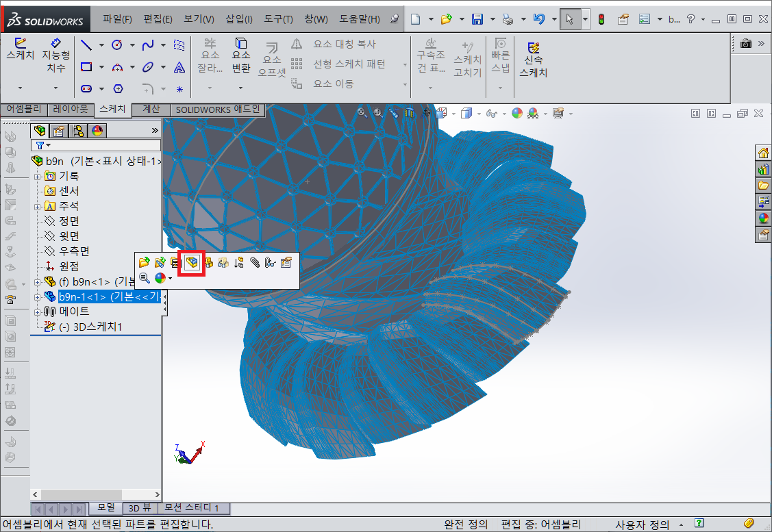
Task: Click Zoom to Selection magnifier in context toolbar
Action: click(x=145, y=278)
